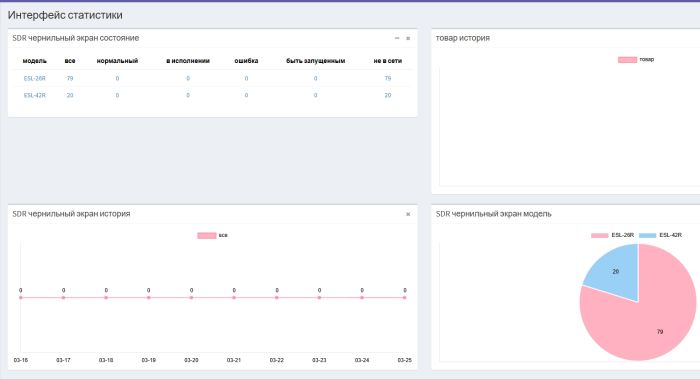Click the ошибка column header
Screen dimensions: 700x379
[x=246, y=61]
